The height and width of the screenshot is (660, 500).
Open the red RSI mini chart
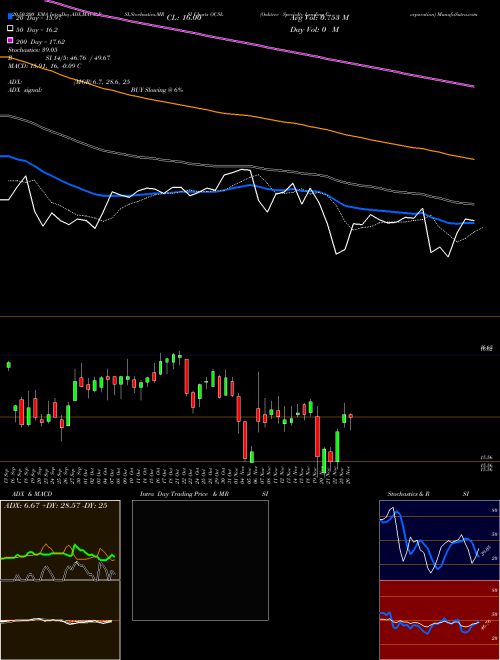coord(439,620)
